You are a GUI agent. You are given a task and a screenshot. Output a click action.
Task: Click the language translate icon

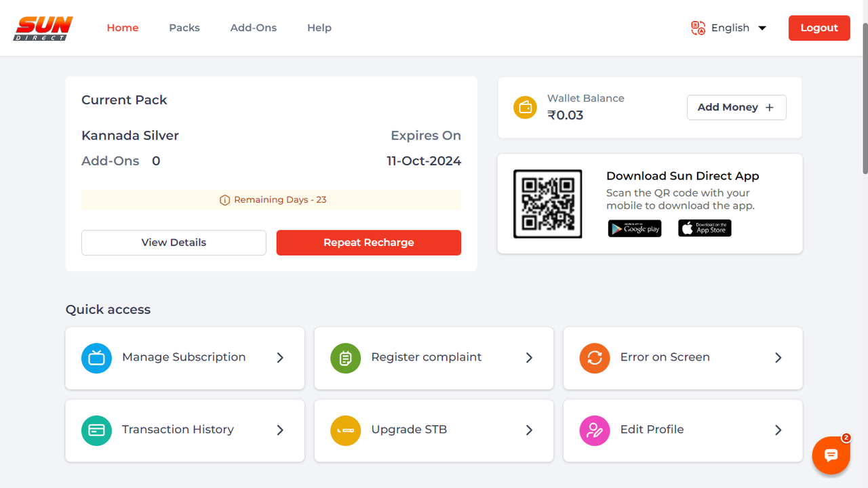pyautogui.click(x=698, y=28)
